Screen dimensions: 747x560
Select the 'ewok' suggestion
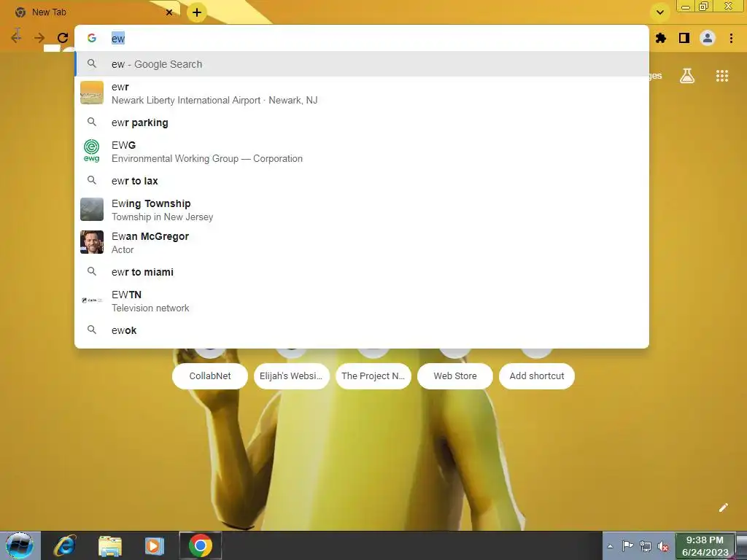(x=362, y=330)
